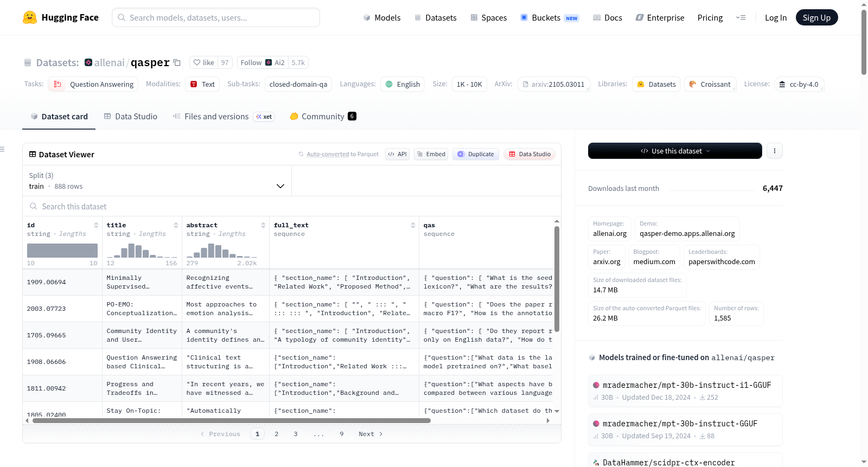Screen dimensions: 868x467
Task: Select the English language tag
Action: tap(403, 84)
